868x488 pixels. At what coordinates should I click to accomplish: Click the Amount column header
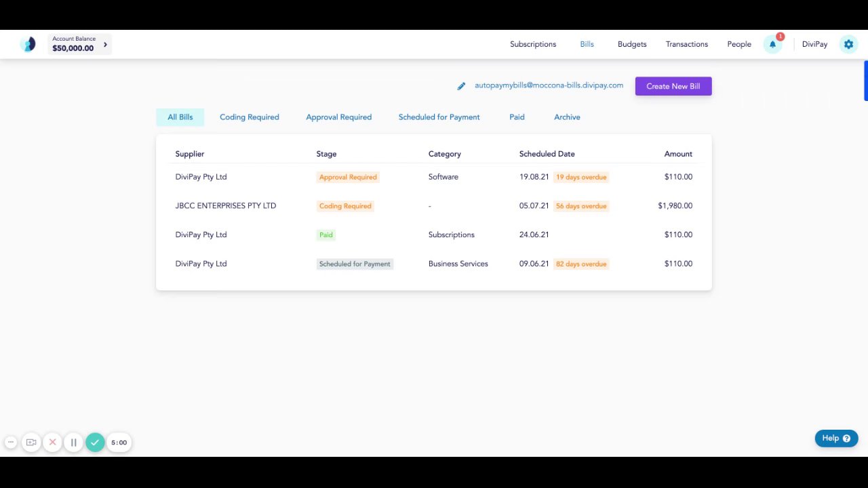click(678, 154)
